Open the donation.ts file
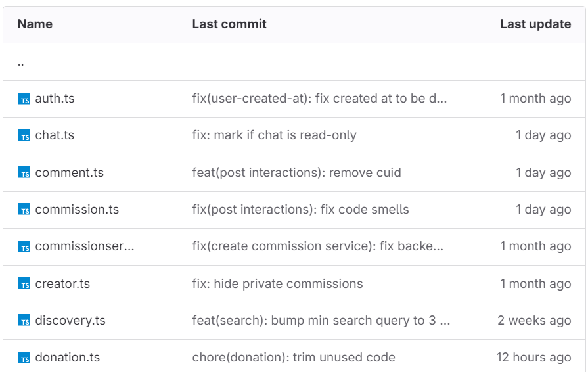Screen dimensions: 588x372 67,358
